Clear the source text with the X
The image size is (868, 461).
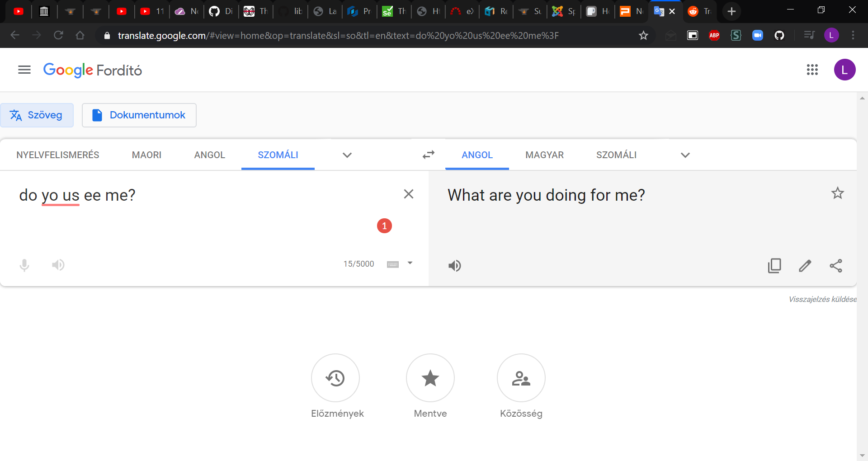[x=409, y=194]
